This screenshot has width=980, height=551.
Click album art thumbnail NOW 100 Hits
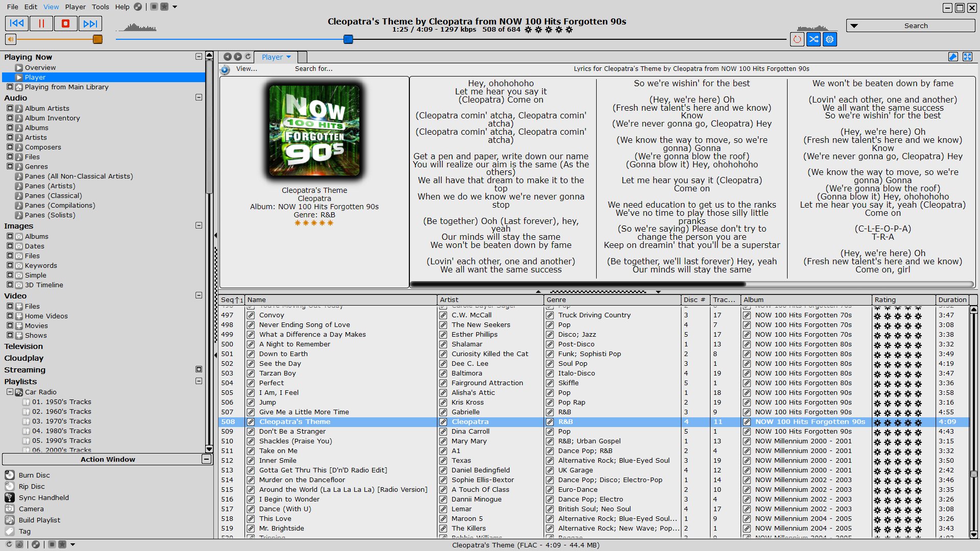click(314, 131)
